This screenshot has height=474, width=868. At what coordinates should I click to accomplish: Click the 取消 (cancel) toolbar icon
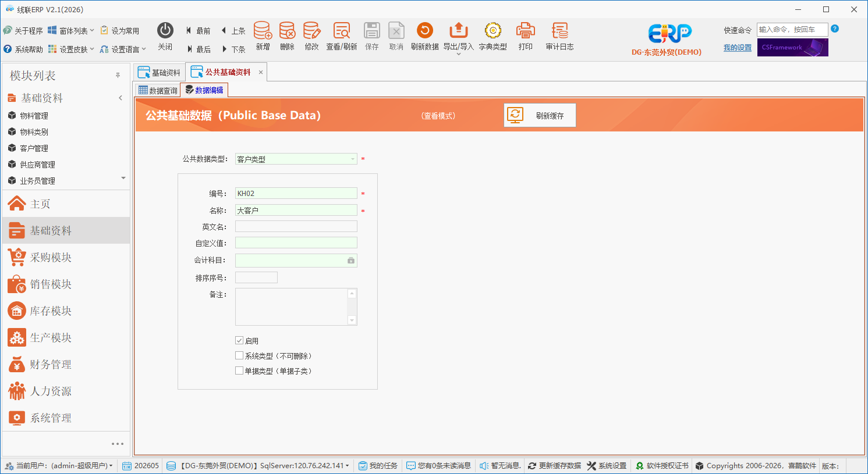(x=396, y=36)
